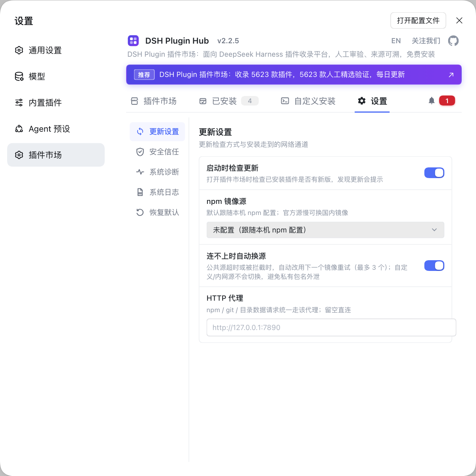Focus the HTTP 代理 input field
The width and height of the screenshot is (476, 476).
point(331,328)
